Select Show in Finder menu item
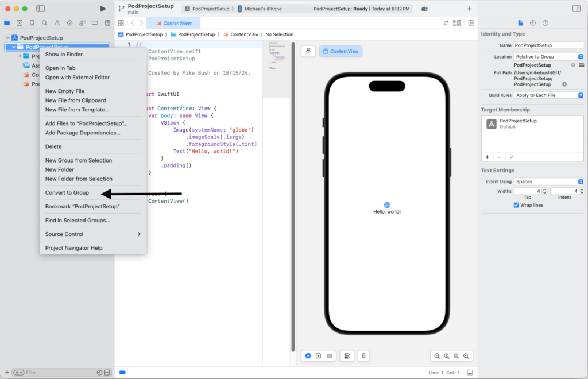The image size is (588, 379). [x=64, y=55]
